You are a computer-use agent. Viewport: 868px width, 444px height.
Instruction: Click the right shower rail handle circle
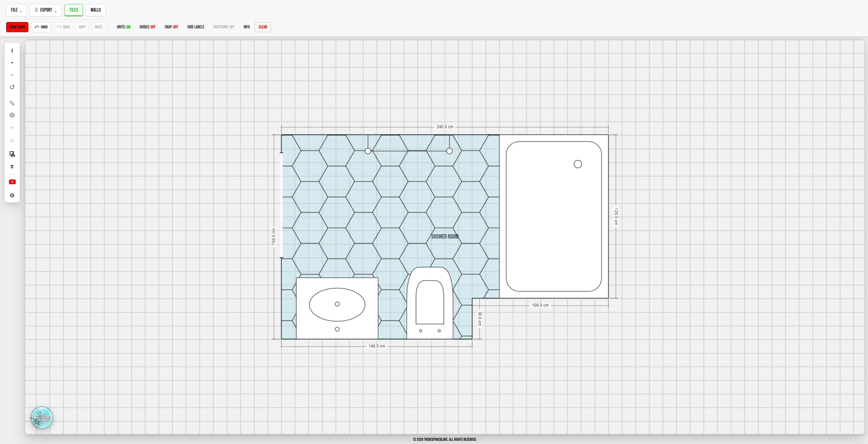click(449, 151)
